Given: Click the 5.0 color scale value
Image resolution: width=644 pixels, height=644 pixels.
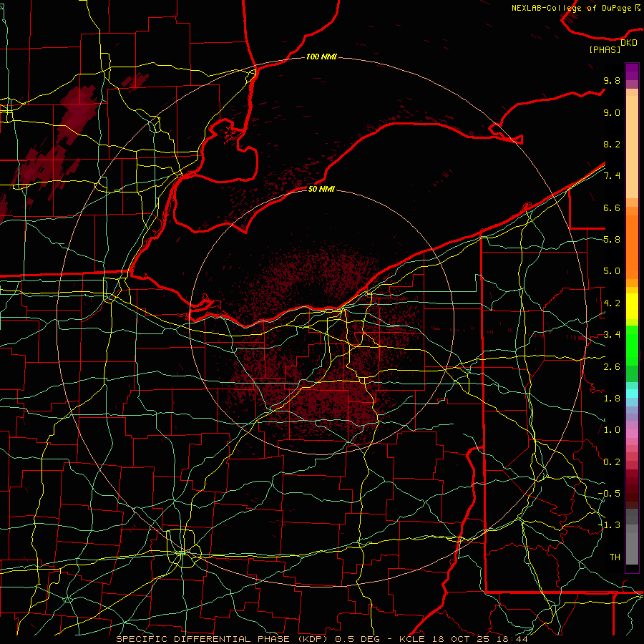Looking at the screenshot, I should (x=612, y=271).
